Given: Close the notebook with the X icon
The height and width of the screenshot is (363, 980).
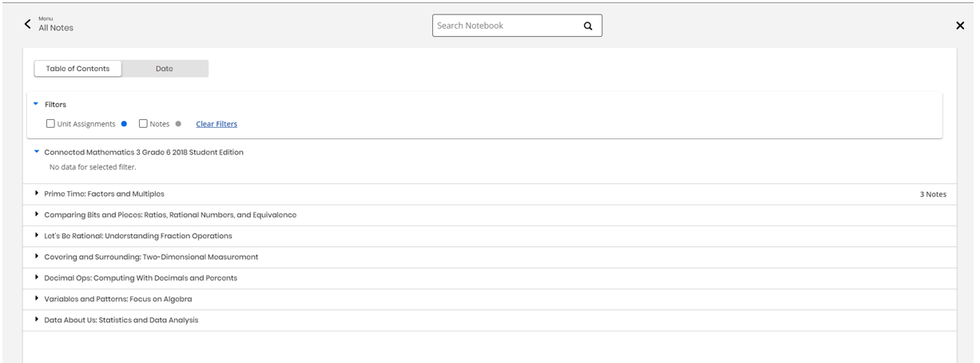Looking at the screenshot, I should pyautogui.click(x=960, y=26).
